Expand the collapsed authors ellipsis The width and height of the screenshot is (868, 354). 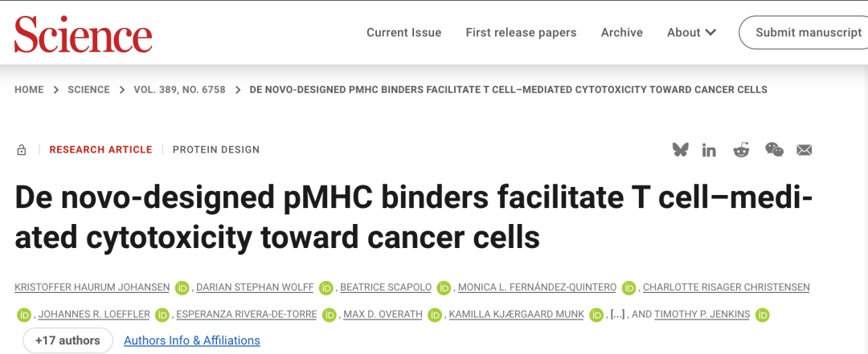(x=618, y=314)
